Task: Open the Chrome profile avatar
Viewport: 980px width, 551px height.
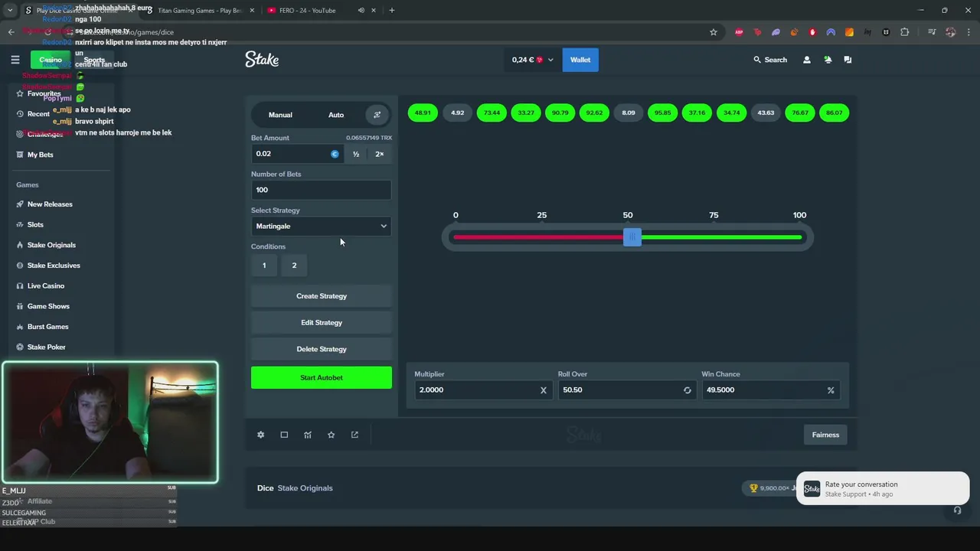Action: 950,32
